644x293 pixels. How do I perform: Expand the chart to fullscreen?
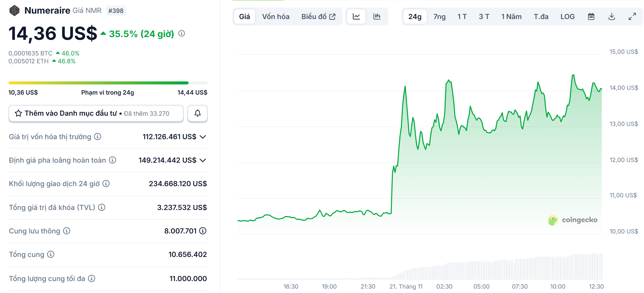click(x=632, y=16)
